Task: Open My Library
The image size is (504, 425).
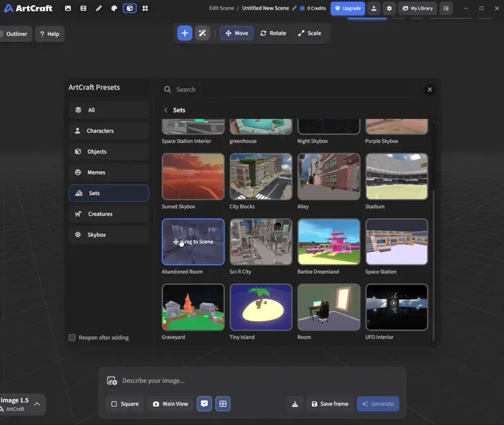Action: pos(418,8)
